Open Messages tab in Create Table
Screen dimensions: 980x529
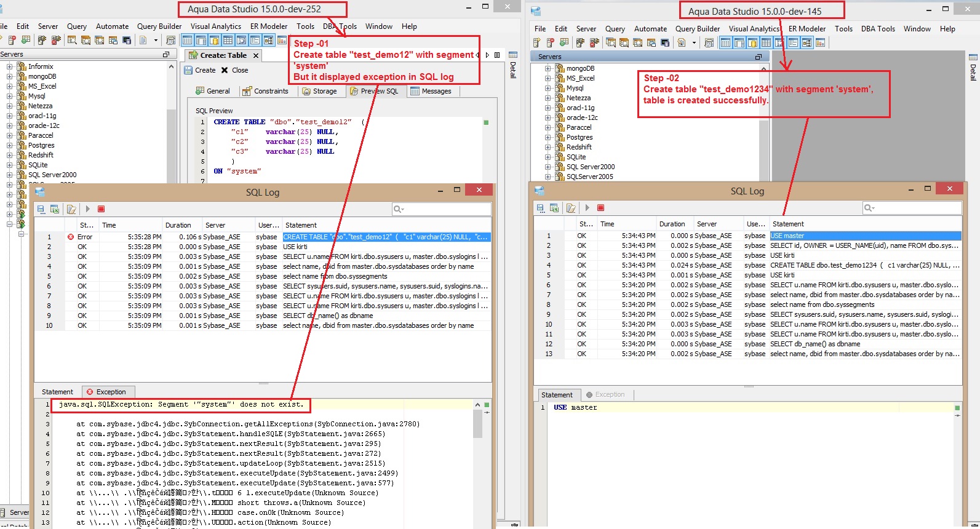pos(431,91)
